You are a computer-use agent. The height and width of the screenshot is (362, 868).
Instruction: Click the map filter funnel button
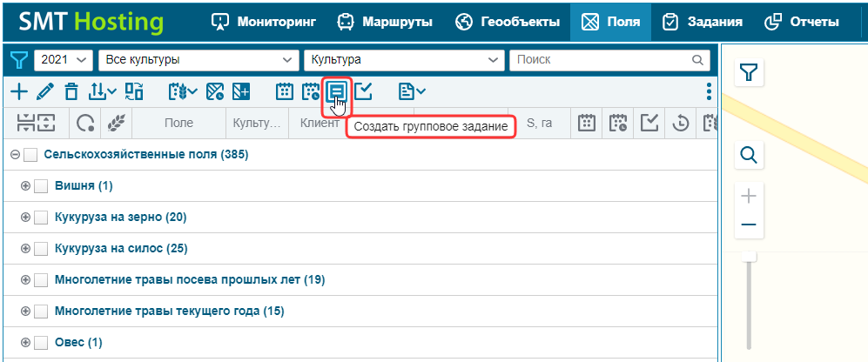(x=749, y=72)
